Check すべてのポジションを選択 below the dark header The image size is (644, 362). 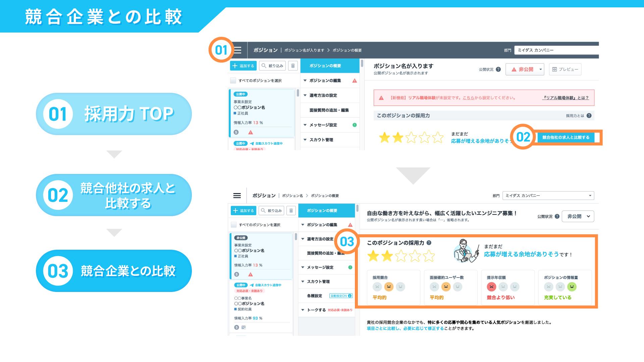[233, 81]
